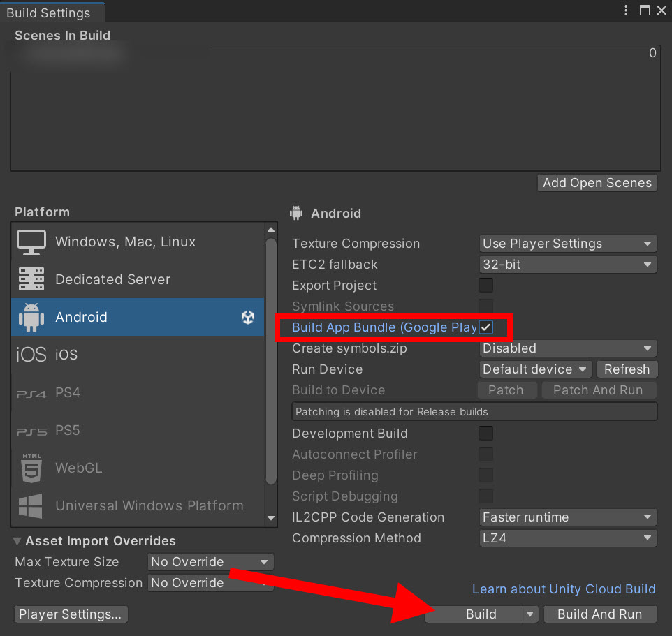Screen dimensions: 672x636
Task: Enable the Development Build checkbox
Action: (485, 434)
